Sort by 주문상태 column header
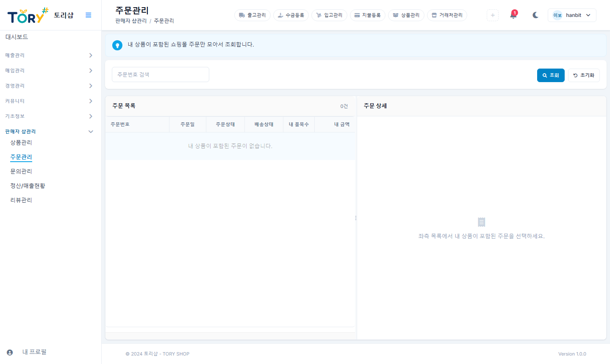This screenshot has height=364, width=610. [x=225, y=124]
